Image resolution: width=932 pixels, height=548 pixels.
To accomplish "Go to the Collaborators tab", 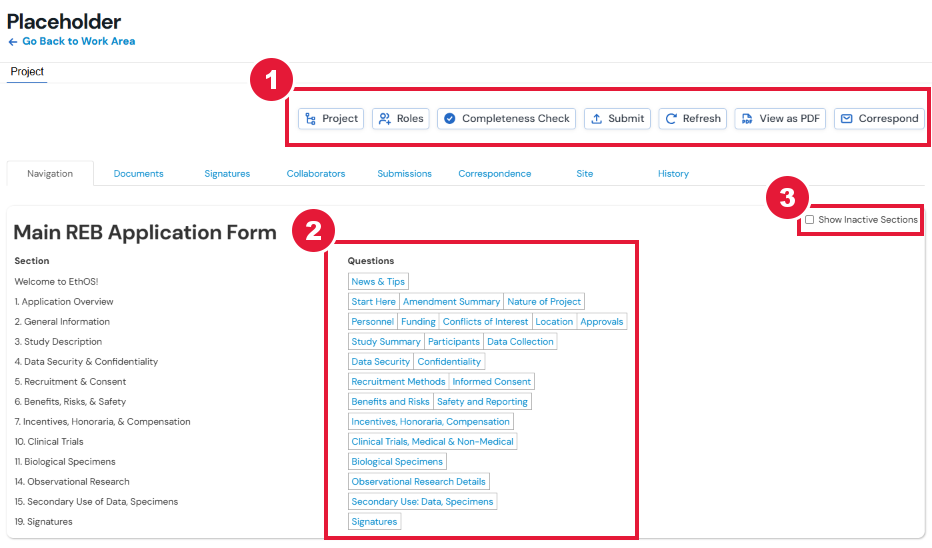I will point(316,174).
